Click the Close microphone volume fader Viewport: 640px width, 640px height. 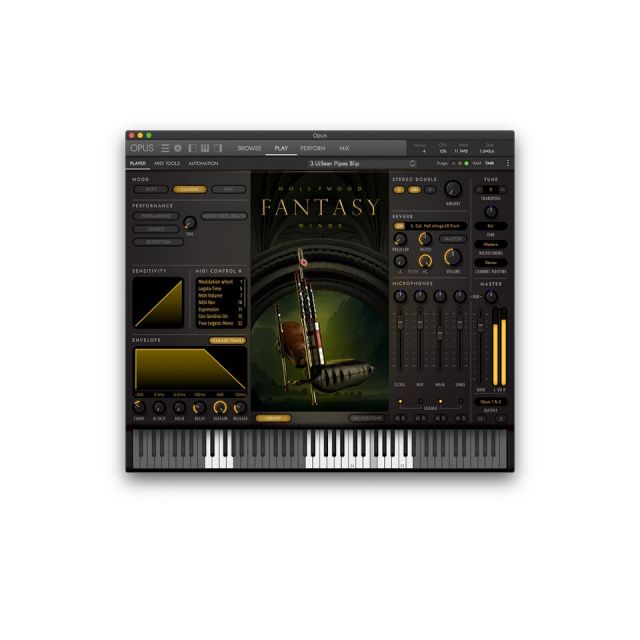[x=400, y=322]
